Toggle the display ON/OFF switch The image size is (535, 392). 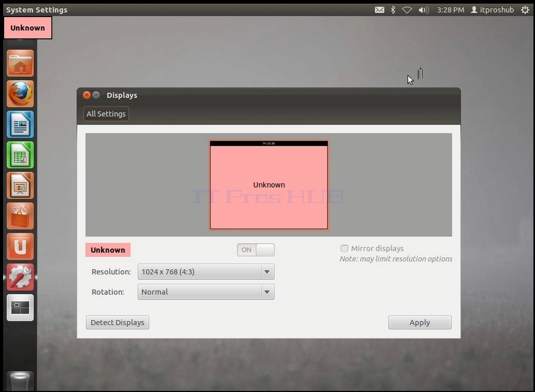[256, 250]
